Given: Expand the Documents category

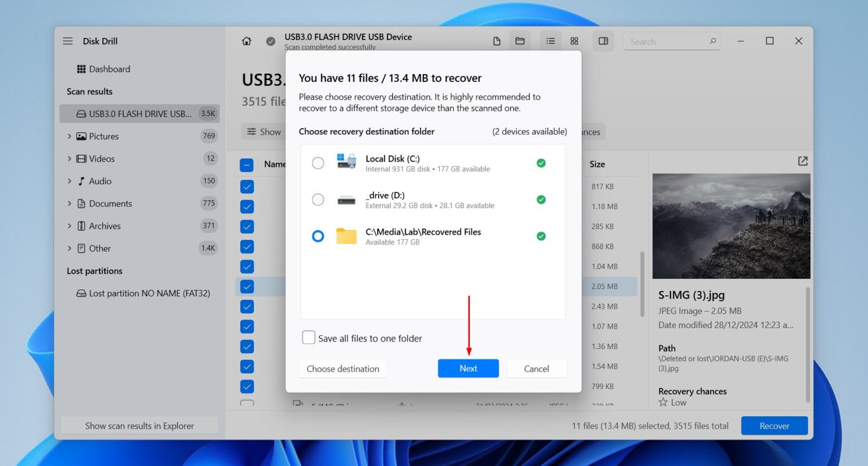Looking at the screenshot, I should pos(70,204).
